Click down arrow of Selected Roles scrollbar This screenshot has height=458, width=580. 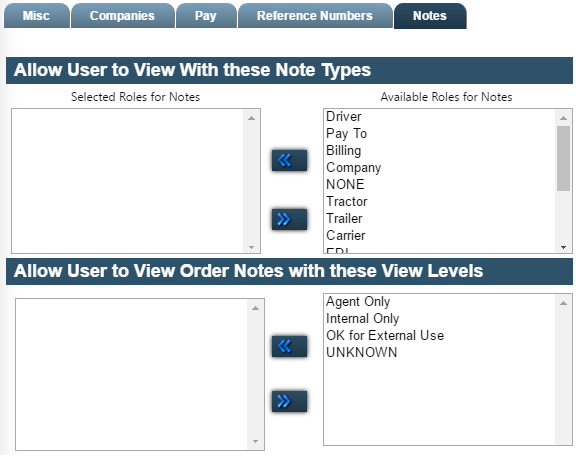(x=252, y=247)
